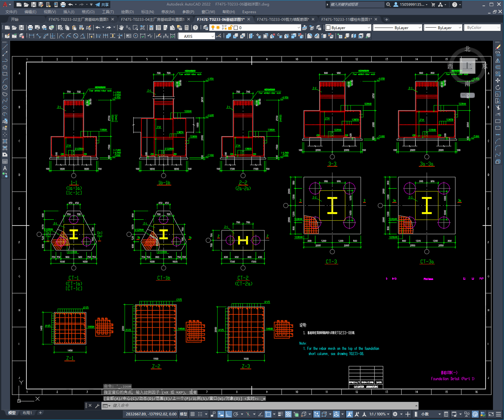Open the color ByLayer swatch dropdown
The image size is (504, 420).
348,28
